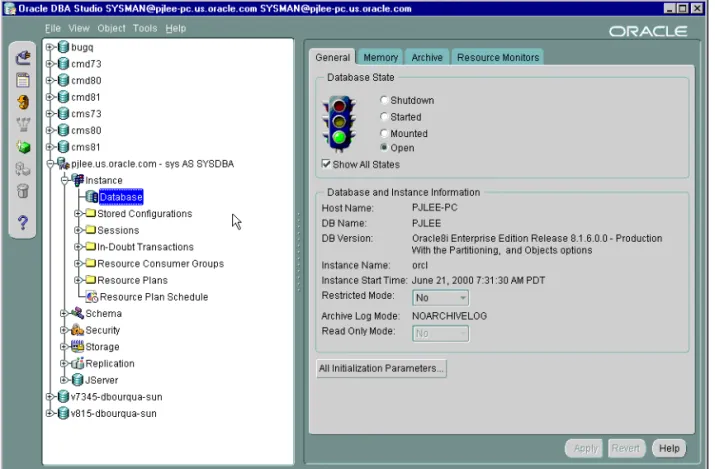Image resolution: width=715 pixels, height=469 pixels.
Task: Click the Schema node icon
Action: point(78,313)
